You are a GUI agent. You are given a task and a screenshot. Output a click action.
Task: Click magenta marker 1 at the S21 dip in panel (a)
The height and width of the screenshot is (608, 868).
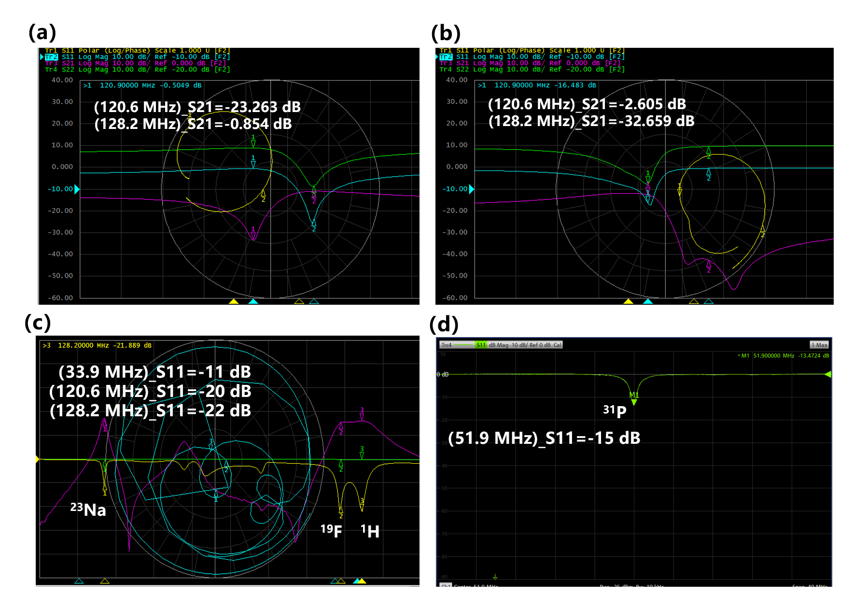click(x=253, y=235)
